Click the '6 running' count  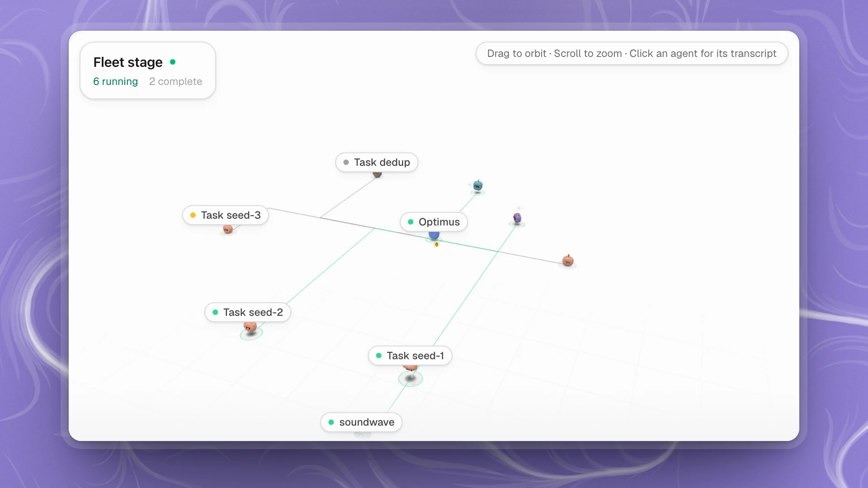point(115,81)
